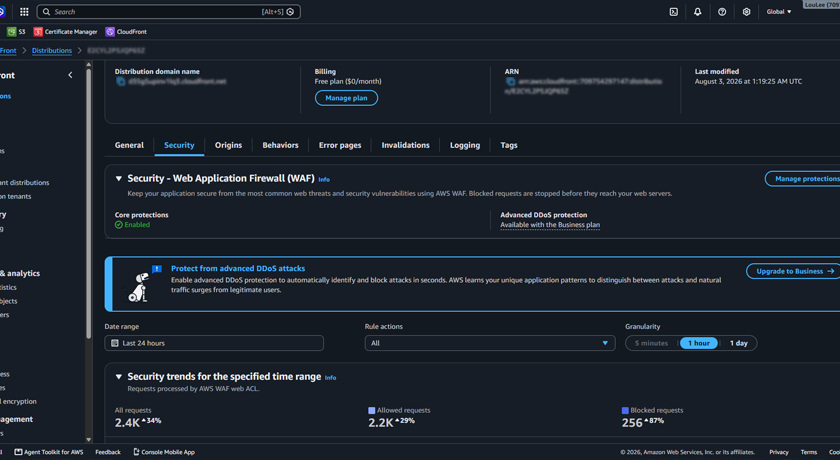Click the Last modified date text
The width and height of the screenshot is (840, 460).
748,81
